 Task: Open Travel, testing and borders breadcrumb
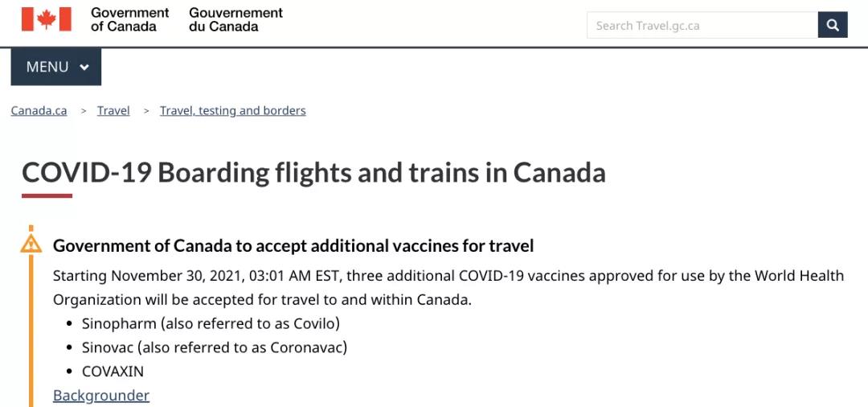pyautogui.click(x=232, y=111)
